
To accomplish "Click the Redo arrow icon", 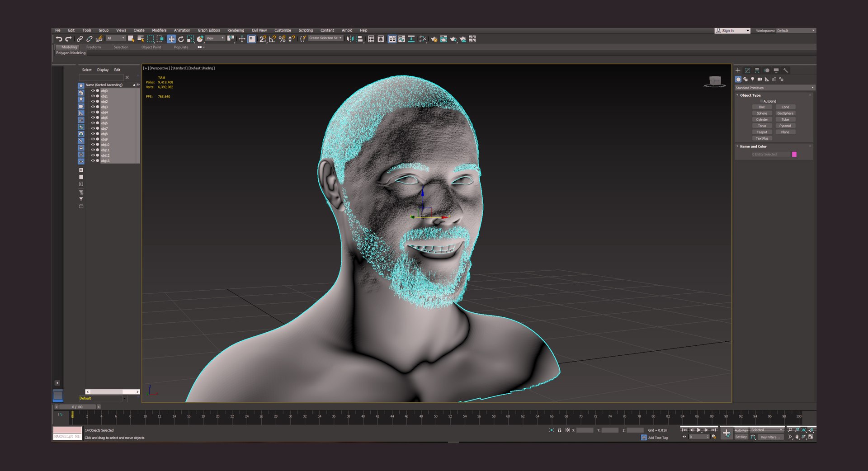I will (x=68, y=39).
